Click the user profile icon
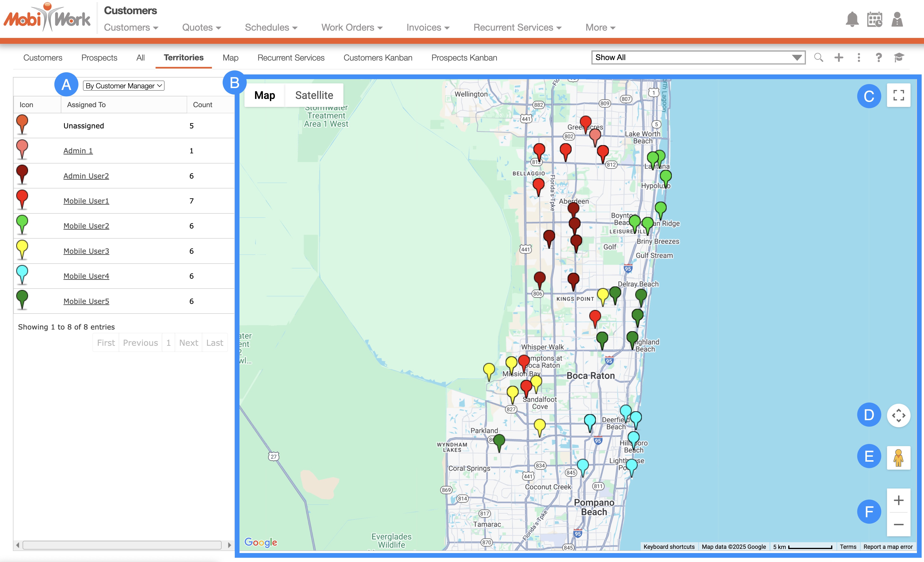The image size is (924, 562). [897, 20]
